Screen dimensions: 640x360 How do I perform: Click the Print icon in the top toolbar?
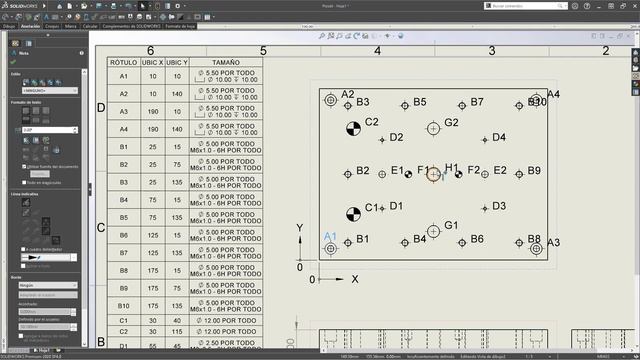(x=113, y=6)
